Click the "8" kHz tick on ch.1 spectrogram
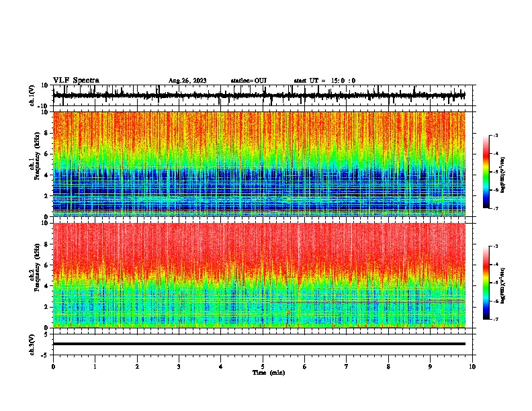 46,133
